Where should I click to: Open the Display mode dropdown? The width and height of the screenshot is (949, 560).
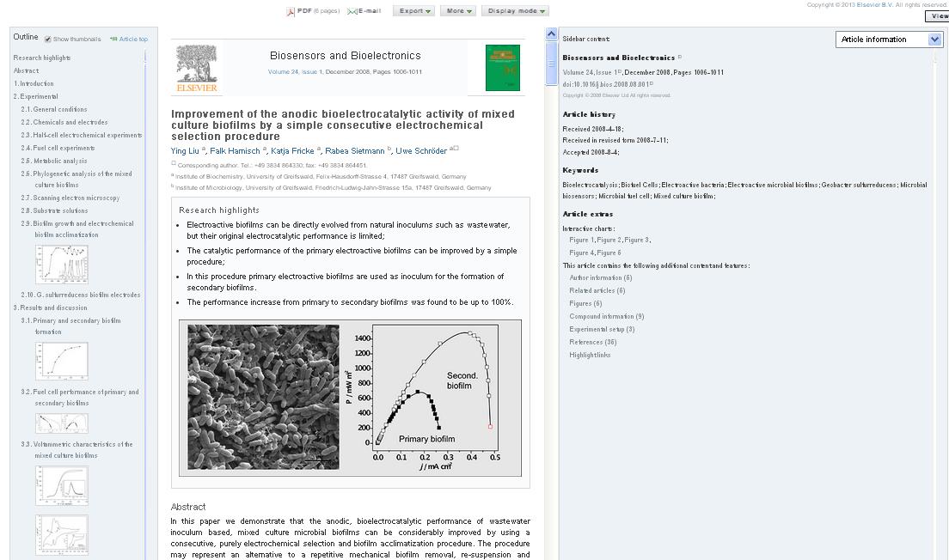click(x=516, y=11)
